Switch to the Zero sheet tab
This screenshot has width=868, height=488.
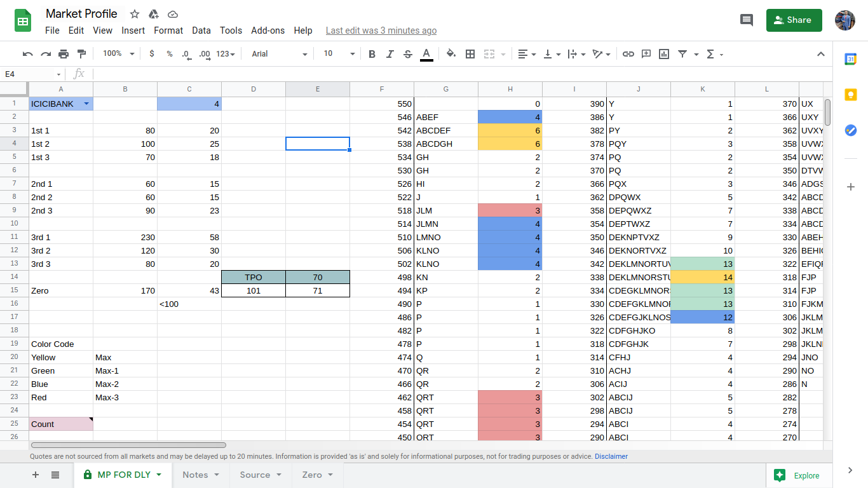click(318, 475)
